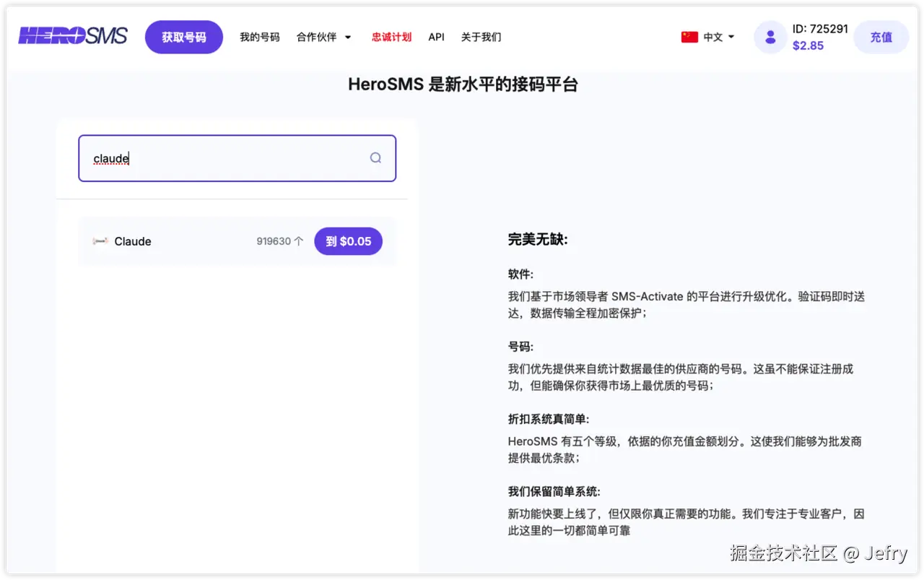Click the 919630 个 availability count
The height and width of the screenshot is (580, 924).
pos(280,241)
